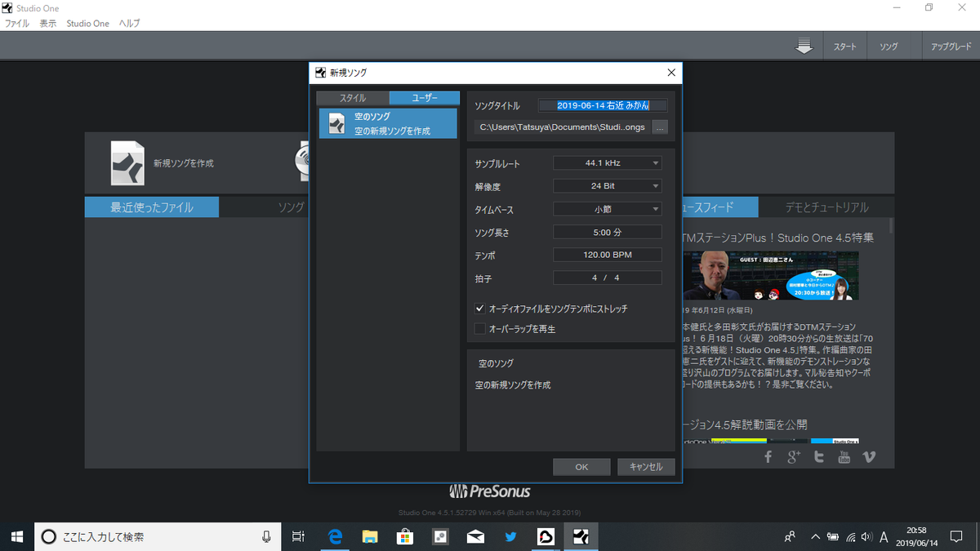The height and width of the screenshot is (551, 980).
Task: Open the Twitter icon on the start page
Action: click(819, 457)
